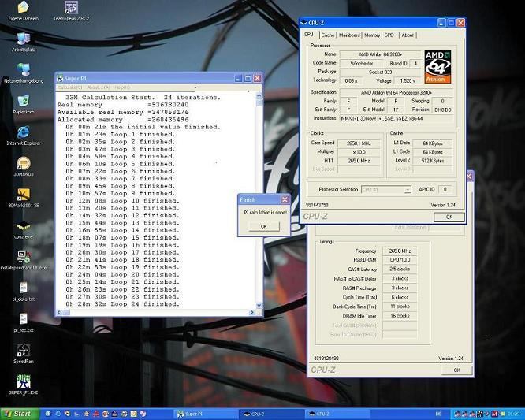Open the Help menu in Super PI
Screen dimensions: 525x420
pos(122,87)
